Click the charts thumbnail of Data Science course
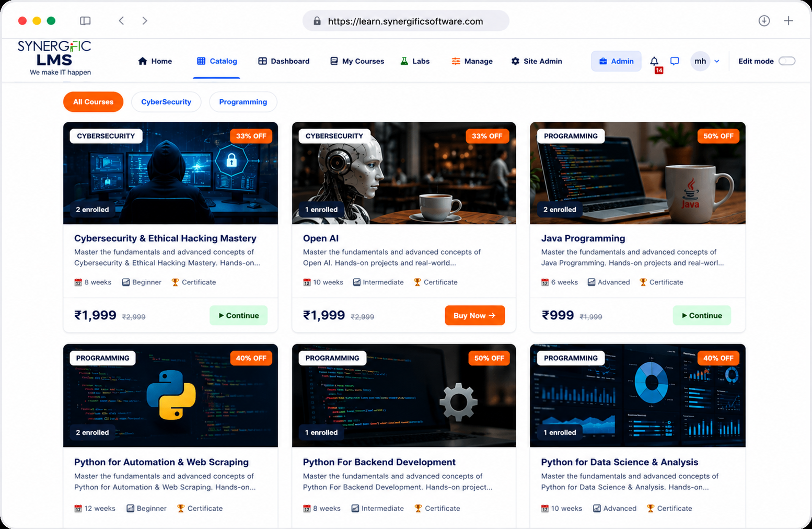This screenshot has width=812, height=529. [637, 396]
